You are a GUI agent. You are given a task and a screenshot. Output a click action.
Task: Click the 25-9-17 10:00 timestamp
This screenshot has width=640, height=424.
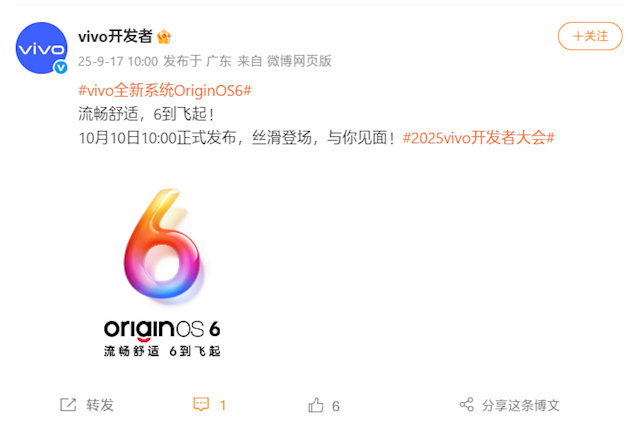point(118,61)
